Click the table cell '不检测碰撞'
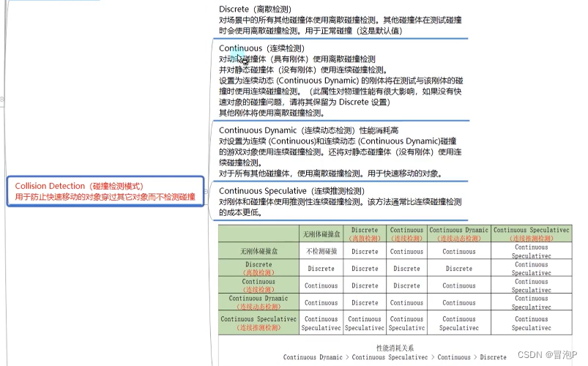The width and height of the screenshot is (588, 366). 321,251
